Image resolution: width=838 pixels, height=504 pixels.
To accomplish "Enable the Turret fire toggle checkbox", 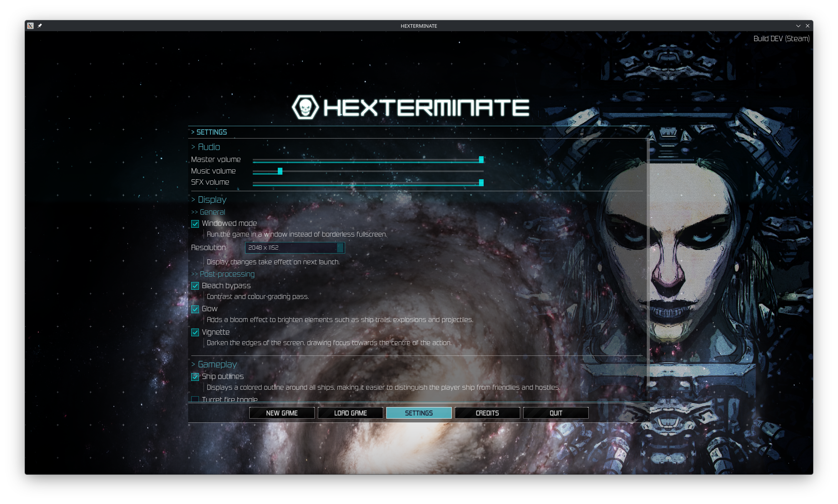I will pyautogui.click(x=195, y=399).
